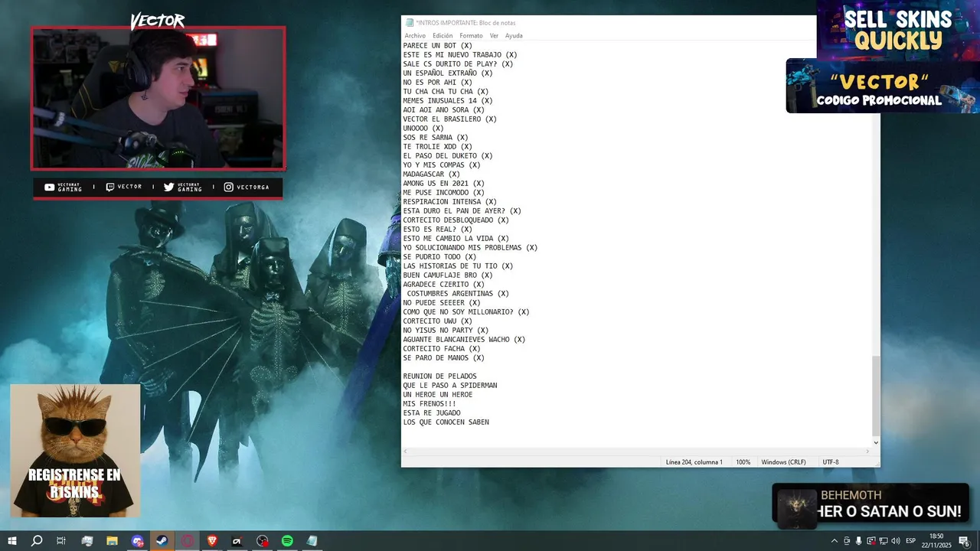The height and width of the screenshot is (551, 980).
Task: Click the 100% zoom status entry
Action: [x=743, y=462]
